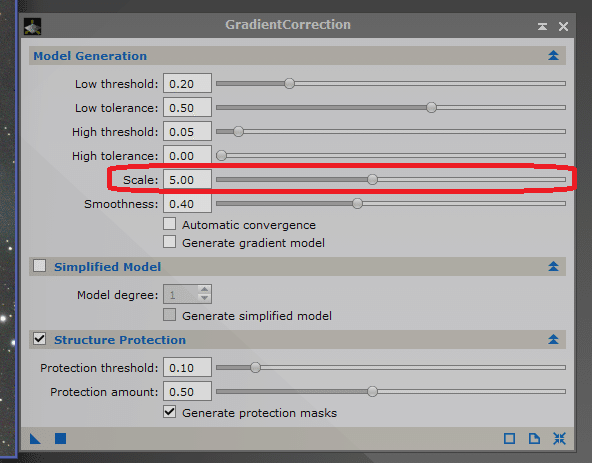
Task: Click the Smoothness slider handle
Action: click(357, 204)
